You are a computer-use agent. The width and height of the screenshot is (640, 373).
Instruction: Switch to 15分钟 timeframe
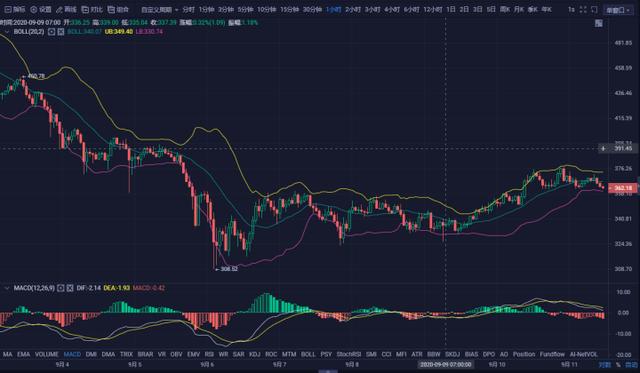point(290,9)
